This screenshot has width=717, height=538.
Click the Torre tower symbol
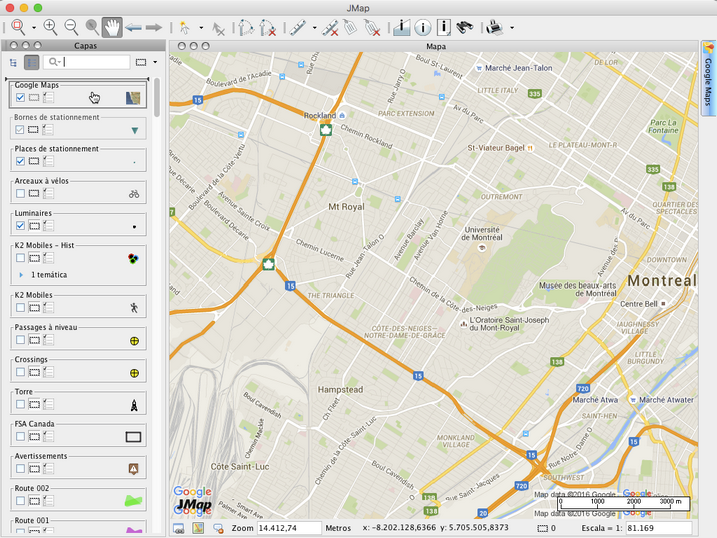pyautogui.click(x=134, y=405)
